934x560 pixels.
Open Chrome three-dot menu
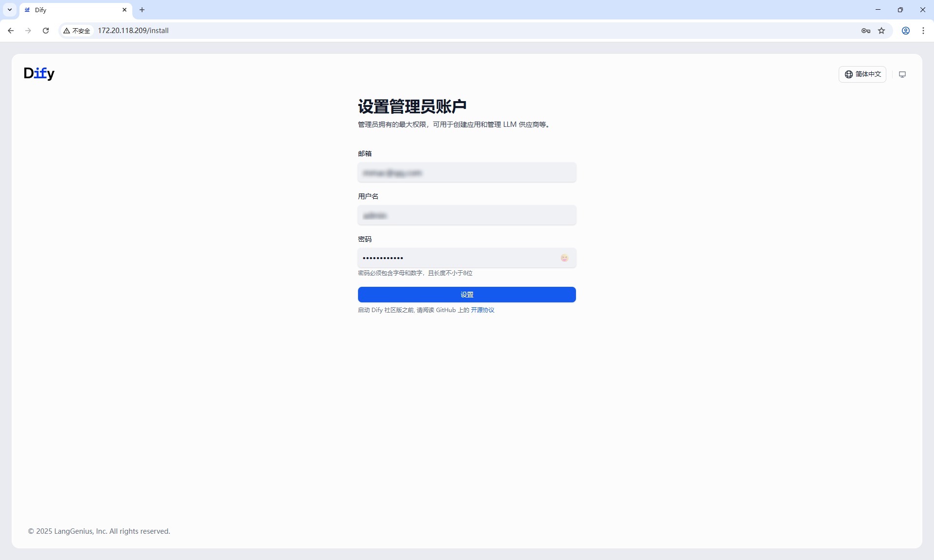pos(923,31)
